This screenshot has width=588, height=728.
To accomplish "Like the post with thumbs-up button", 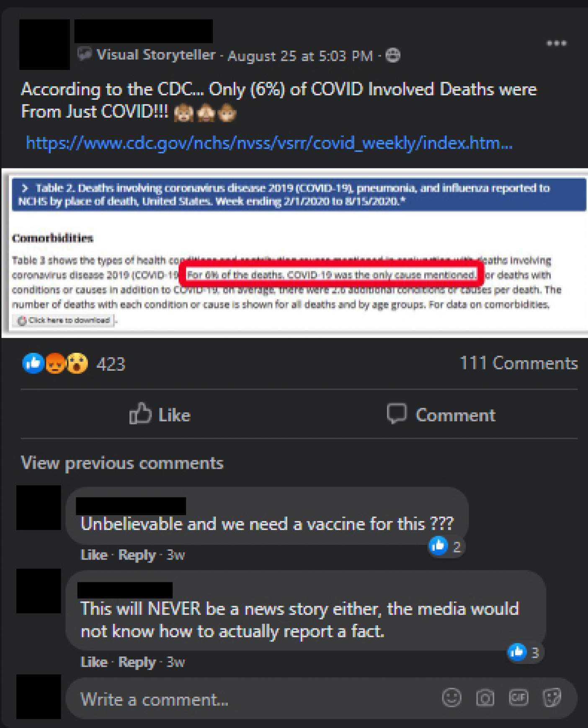I will [x=160, y=414].
